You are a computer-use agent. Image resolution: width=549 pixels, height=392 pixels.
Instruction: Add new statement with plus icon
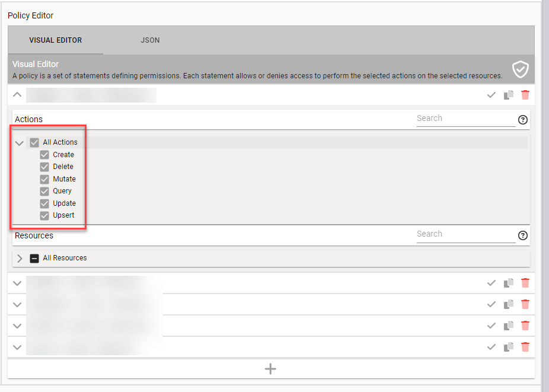coord(270,369)
